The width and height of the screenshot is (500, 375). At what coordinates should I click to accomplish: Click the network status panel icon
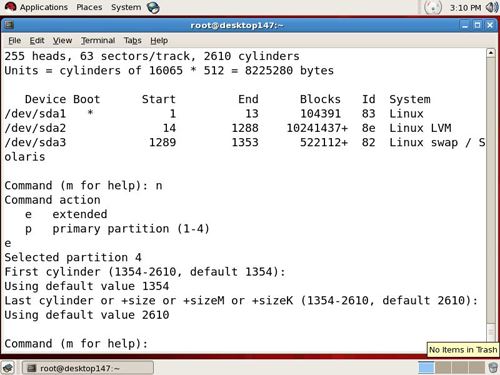[x=433, y=7]
